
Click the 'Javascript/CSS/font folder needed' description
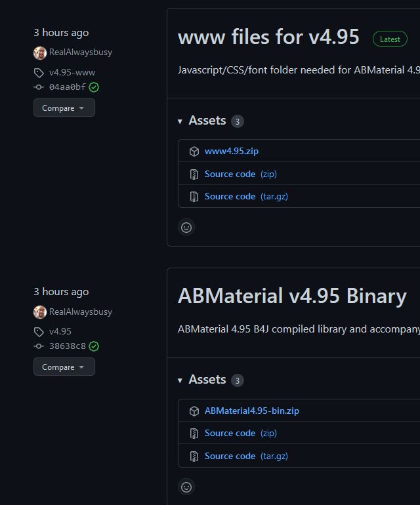tap(299, 70)
